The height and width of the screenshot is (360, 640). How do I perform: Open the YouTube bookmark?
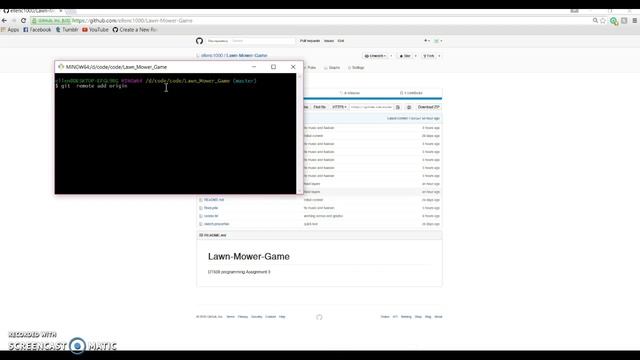click(96, 30)
